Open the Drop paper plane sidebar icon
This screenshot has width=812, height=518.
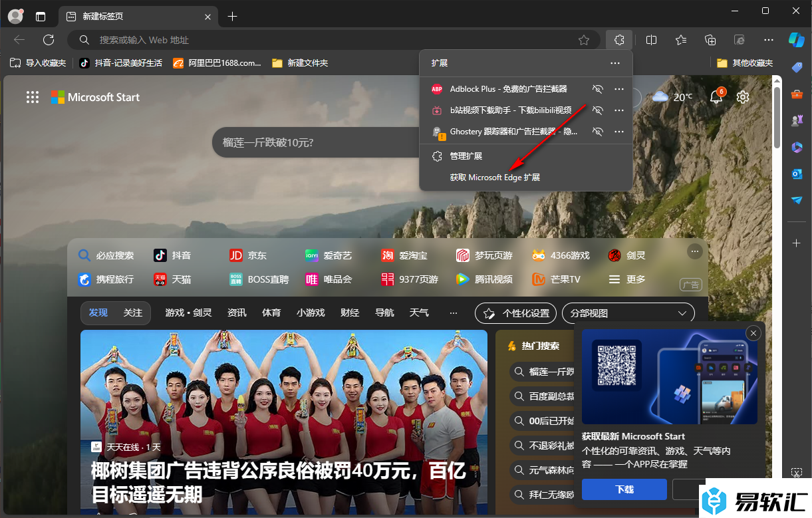click(x=797, y=200)
